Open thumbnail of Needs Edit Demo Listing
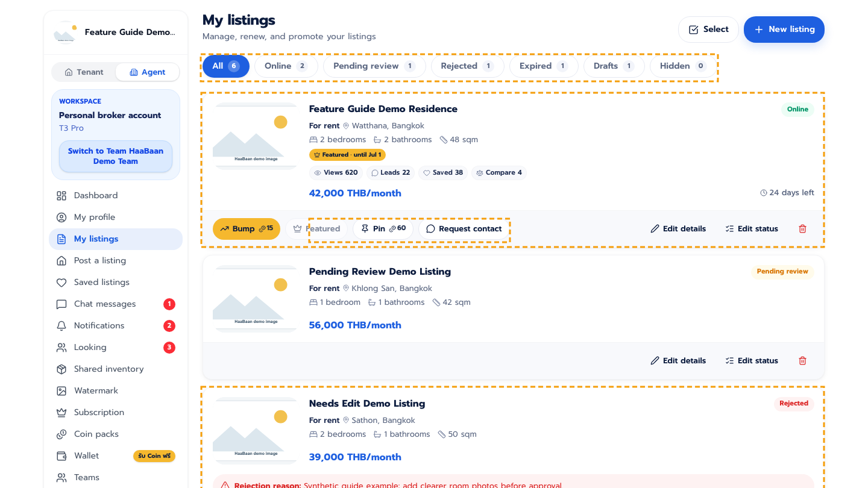Screen dimensions: 868x488 tap(256, 431)
